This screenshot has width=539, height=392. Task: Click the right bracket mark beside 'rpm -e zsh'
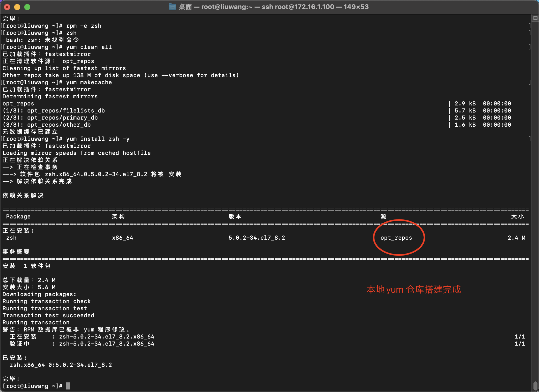[x=529, y=26]
